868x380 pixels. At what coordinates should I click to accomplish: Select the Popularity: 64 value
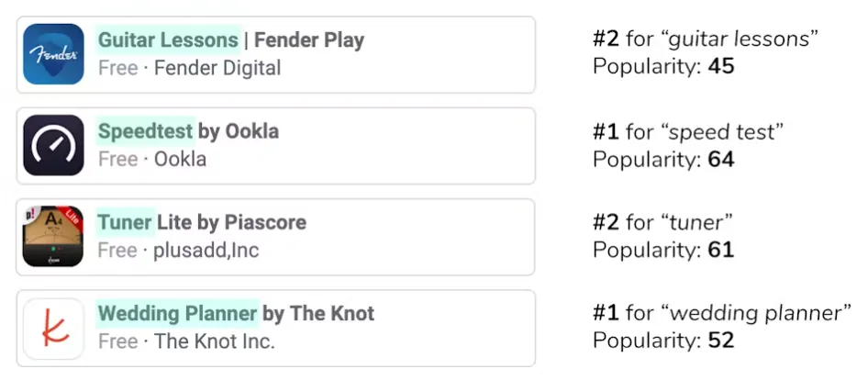coord(663,159)
